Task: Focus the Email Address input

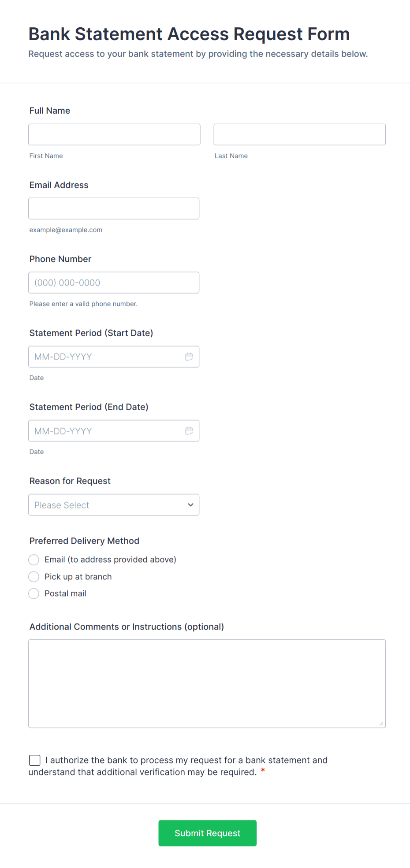Action: pos(114,208)
